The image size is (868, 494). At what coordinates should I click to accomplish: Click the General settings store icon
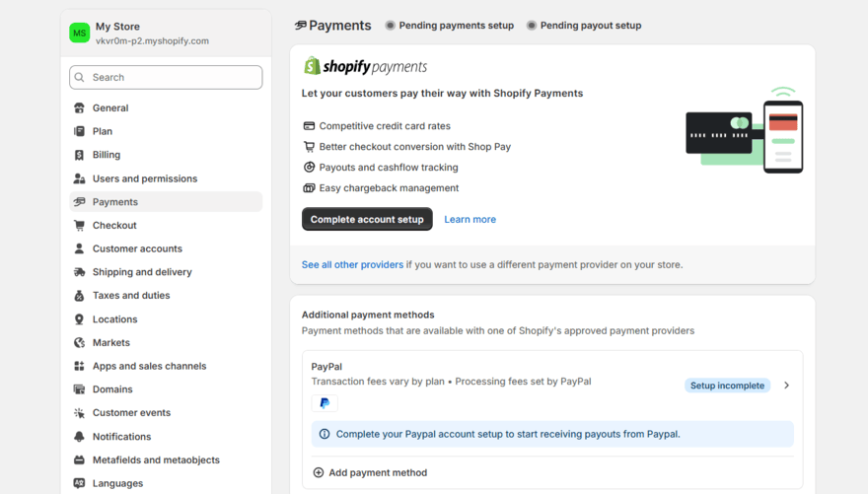[79, 108]
